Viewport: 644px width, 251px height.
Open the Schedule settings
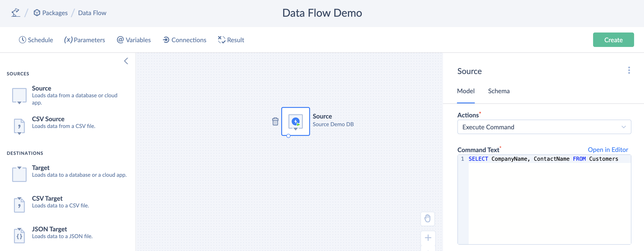tap(36, 40)
